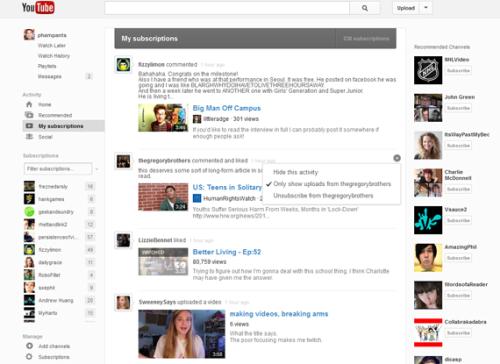The height and width of the screenshot is (364, 500).
Task: Click the US: Teens in Solitary thumbnail
Action: pos(163,197)
